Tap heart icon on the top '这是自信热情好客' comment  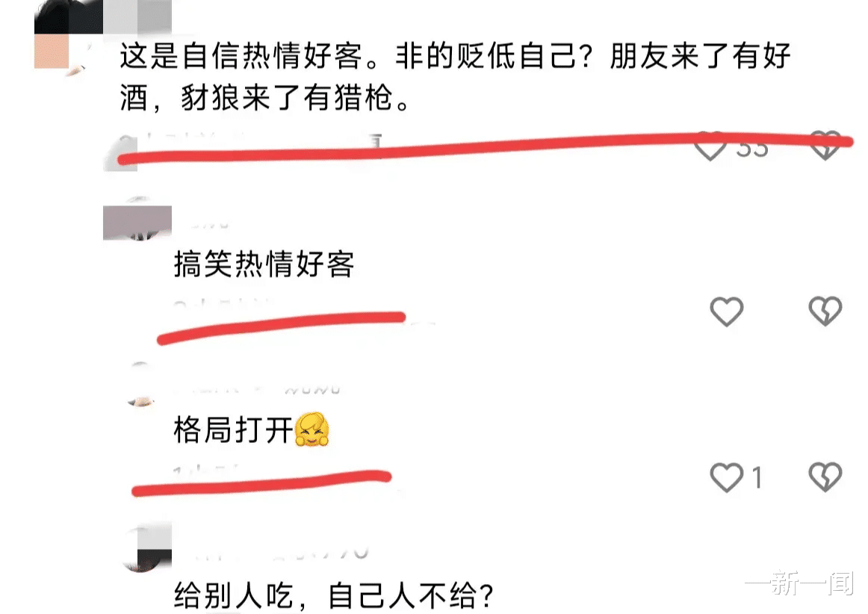710,146
